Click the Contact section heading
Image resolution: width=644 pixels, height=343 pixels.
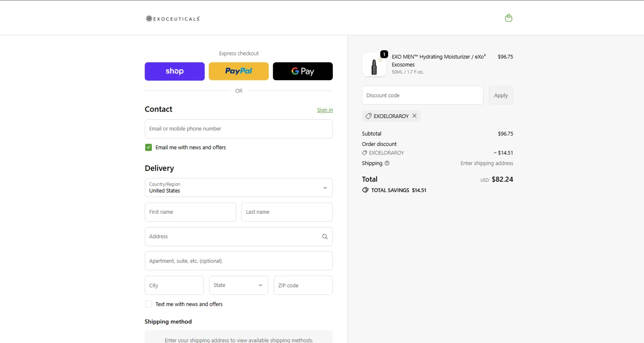point(158,109)
